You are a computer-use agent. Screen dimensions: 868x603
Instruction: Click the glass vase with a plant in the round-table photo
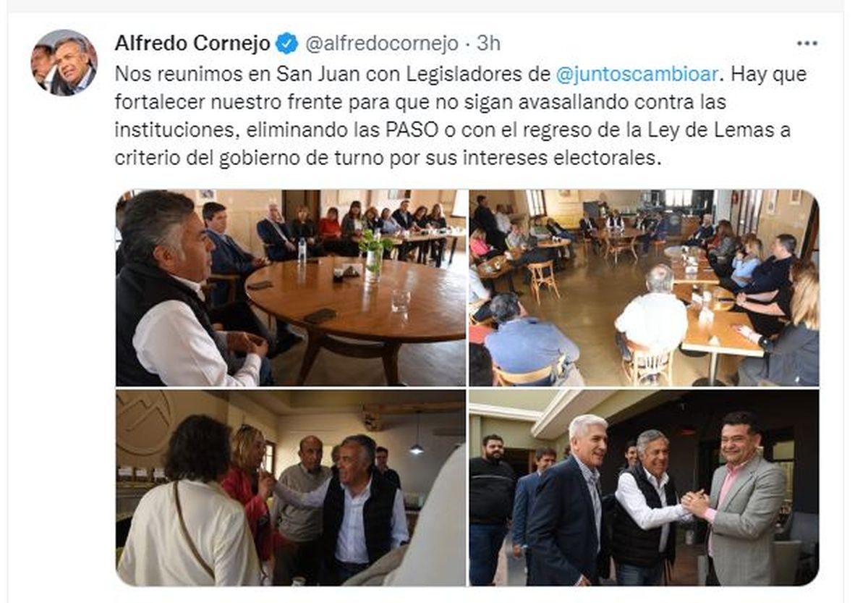(374, 256)
